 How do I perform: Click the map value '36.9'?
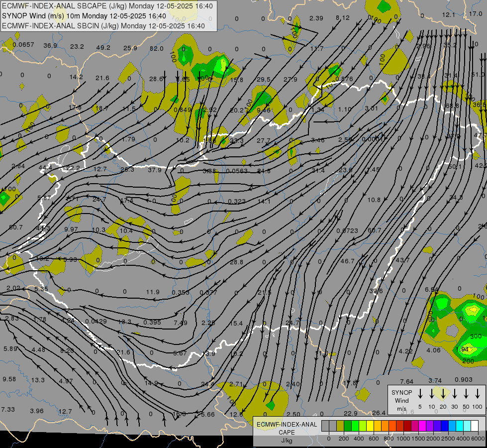pyautogui.click(x=50, y=46)
